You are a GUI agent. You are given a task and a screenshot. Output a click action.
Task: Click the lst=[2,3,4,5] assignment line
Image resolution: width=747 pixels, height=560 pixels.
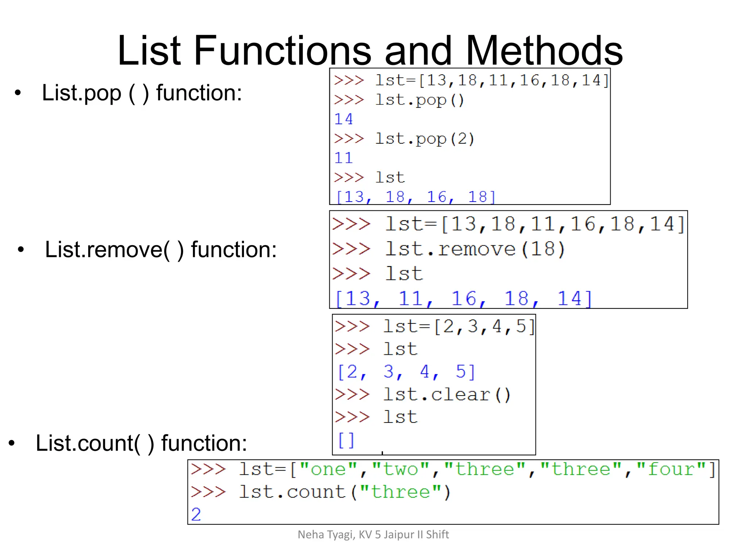[458, 326]
